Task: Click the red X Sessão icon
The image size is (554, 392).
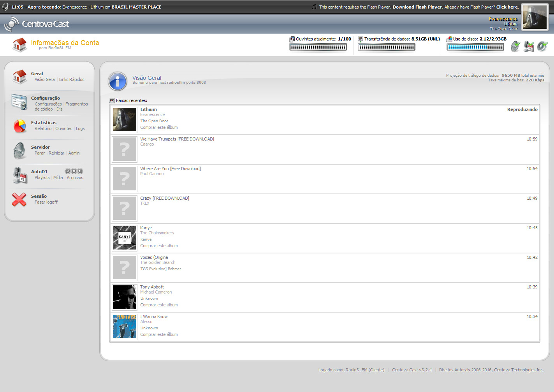Action: (19, 200)
